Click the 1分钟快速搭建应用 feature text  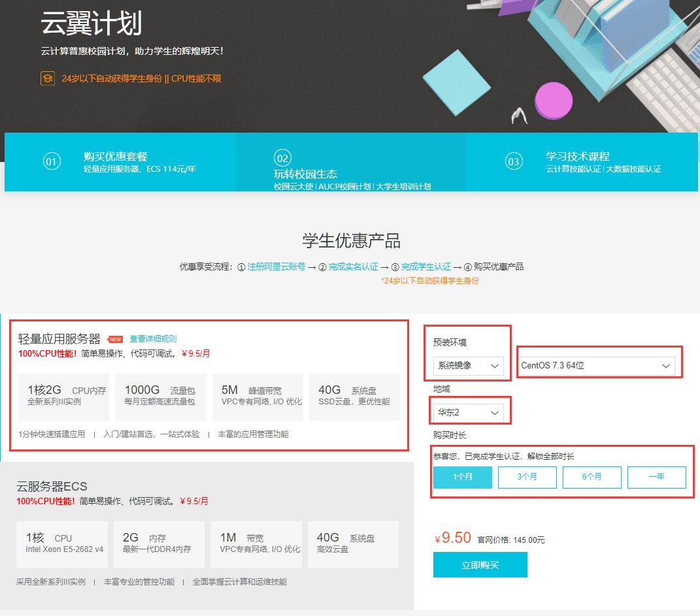coord(52,434)
